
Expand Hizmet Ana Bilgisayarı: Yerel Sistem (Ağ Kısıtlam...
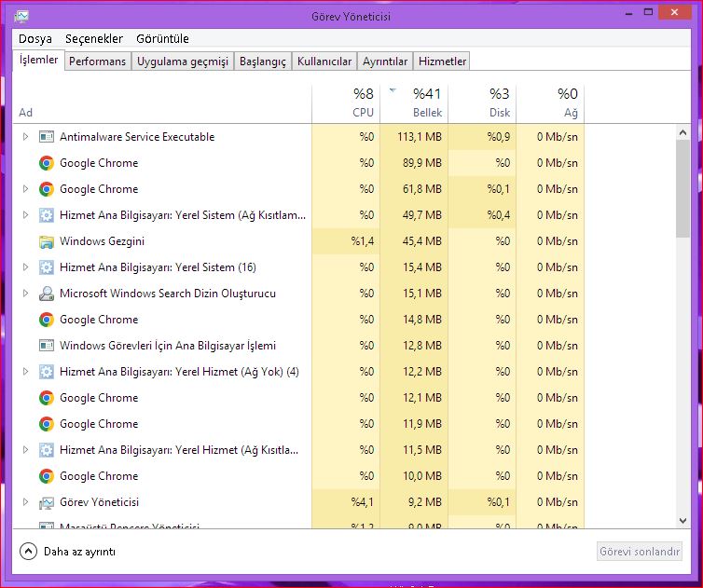25,214
